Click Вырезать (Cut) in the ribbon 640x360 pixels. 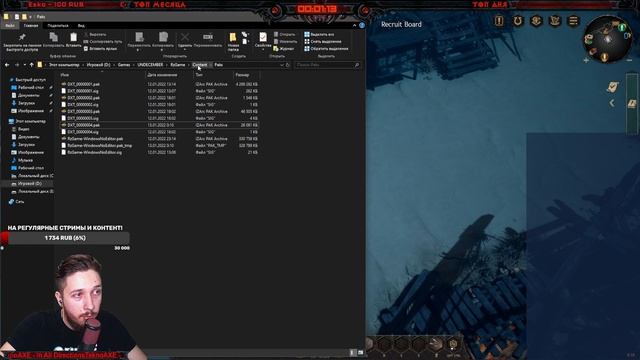pyautogui.click(x=95, y=35)
